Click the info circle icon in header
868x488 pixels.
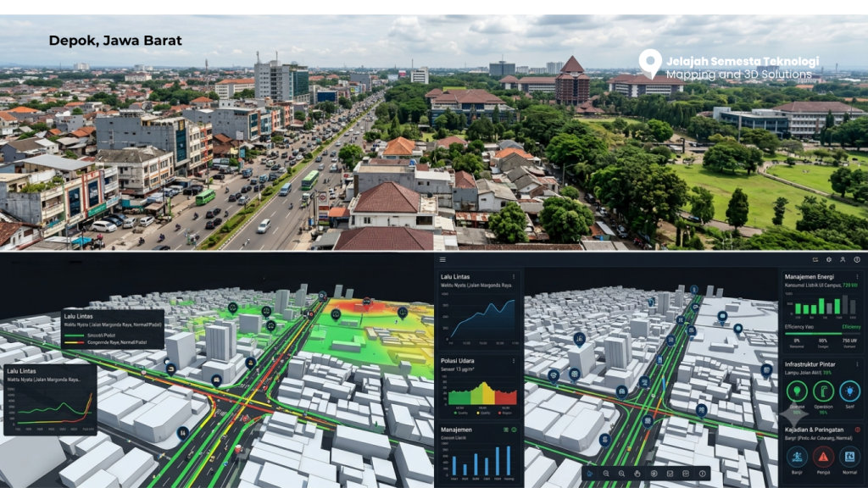[x=857, y=259]
